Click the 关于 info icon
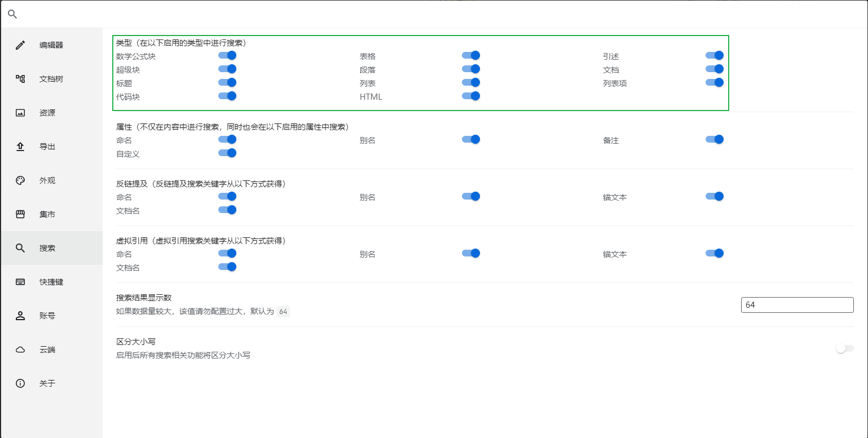Viewport: 868px width, 438px height. 20,383
